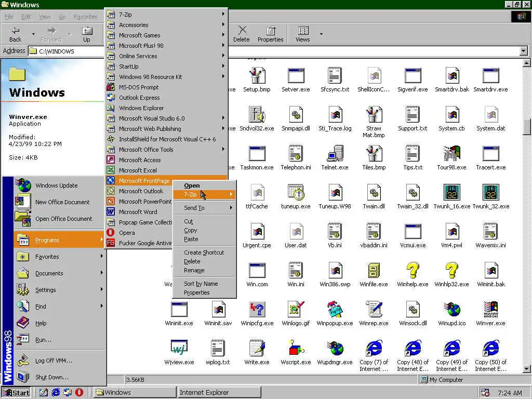
Task: Expand the Microsoft Games submenu
Action: [x=166, y=35]
